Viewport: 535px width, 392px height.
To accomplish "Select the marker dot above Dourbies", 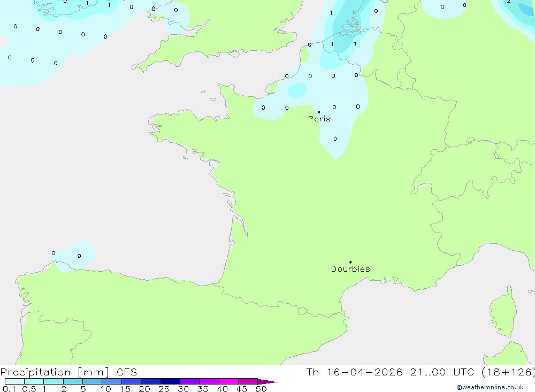I will click(x=350, y=262).
